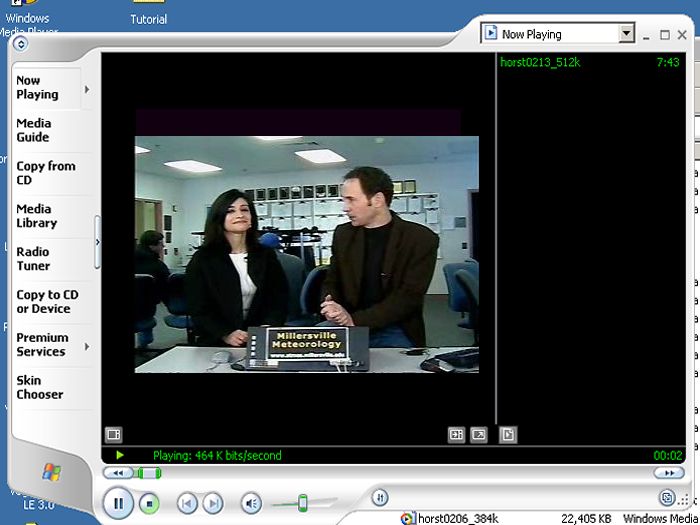
Task: Fast forward using the seek bar's right button
Action: [x=669, y=473]
